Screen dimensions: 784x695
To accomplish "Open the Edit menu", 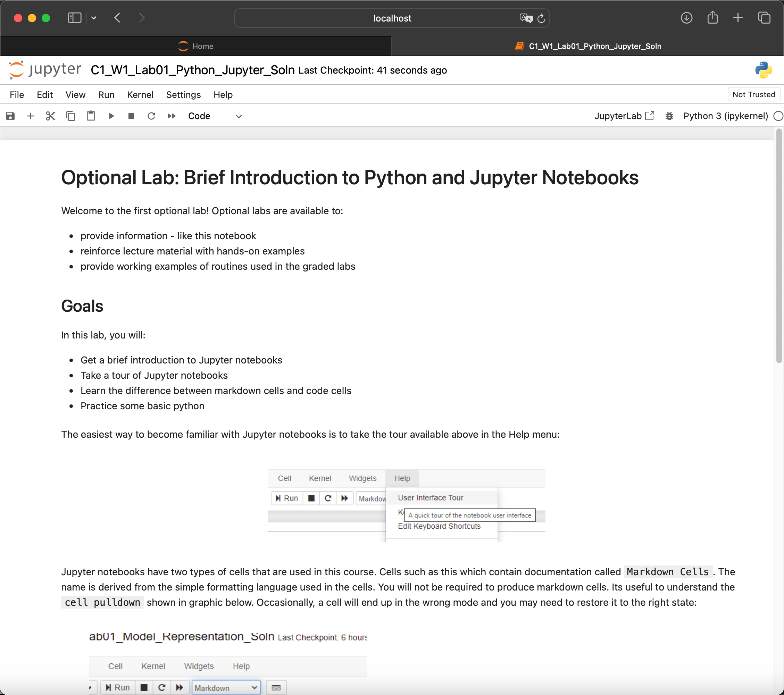I will pos(45,95).
